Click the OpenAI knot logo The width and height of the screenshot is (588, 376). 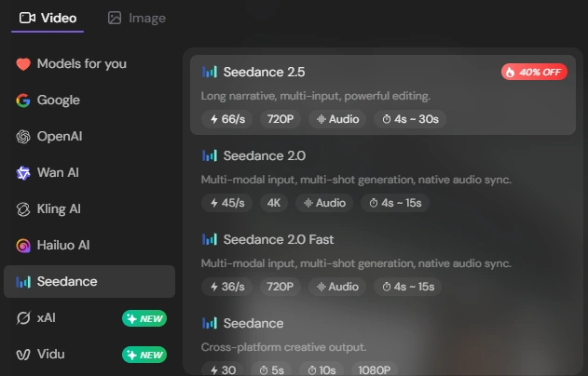(23, 137)
